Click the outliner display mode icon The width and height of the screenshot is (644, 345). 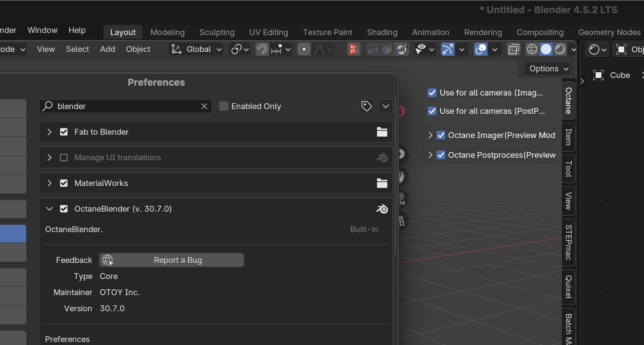597,49
